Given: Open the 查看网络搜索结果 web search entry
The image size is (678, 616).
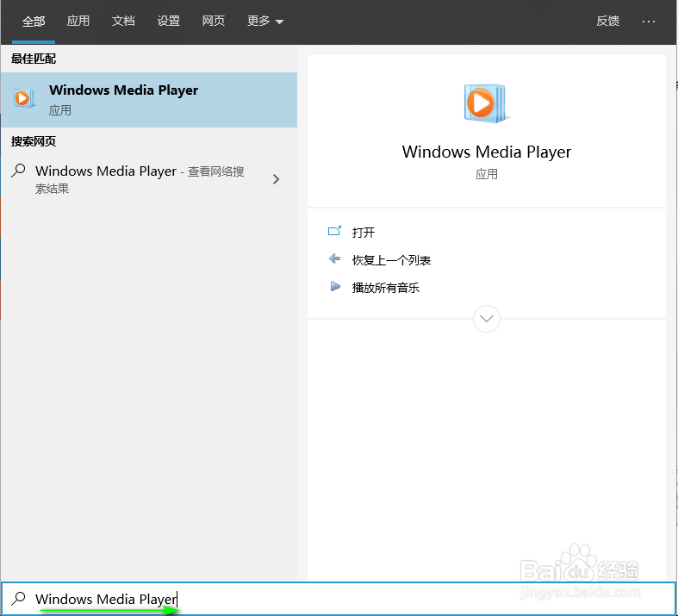Looking at the screenshot, I should [x=149, y=179].
